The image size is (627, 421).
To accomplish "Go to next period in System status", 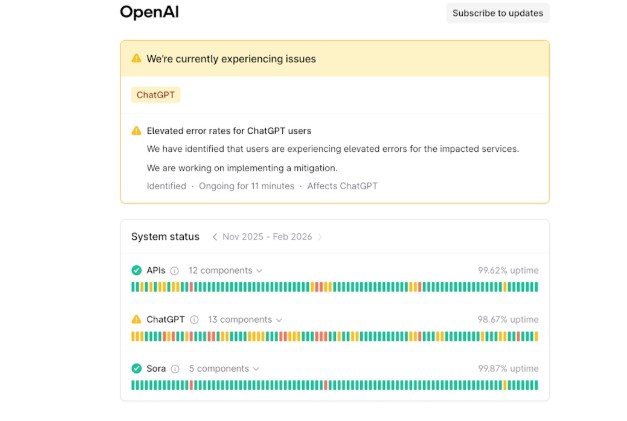I will click(320, 237).
